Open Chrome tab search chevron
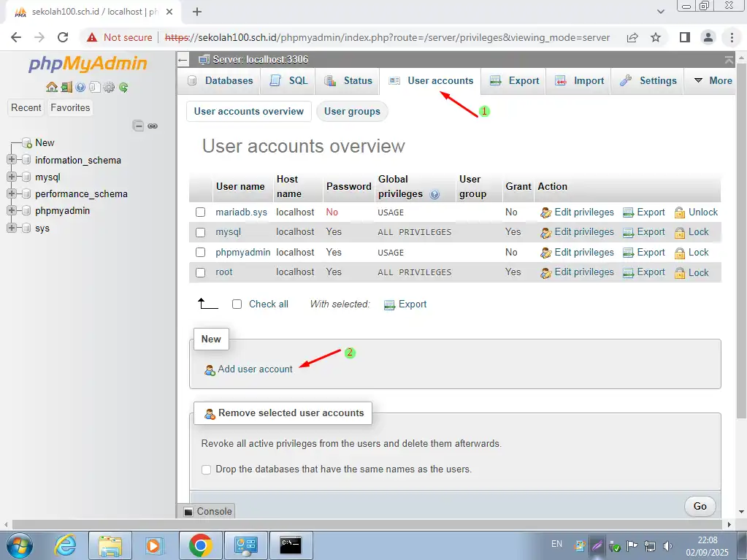Screen dimensions: 747x560 click(661, 12)
